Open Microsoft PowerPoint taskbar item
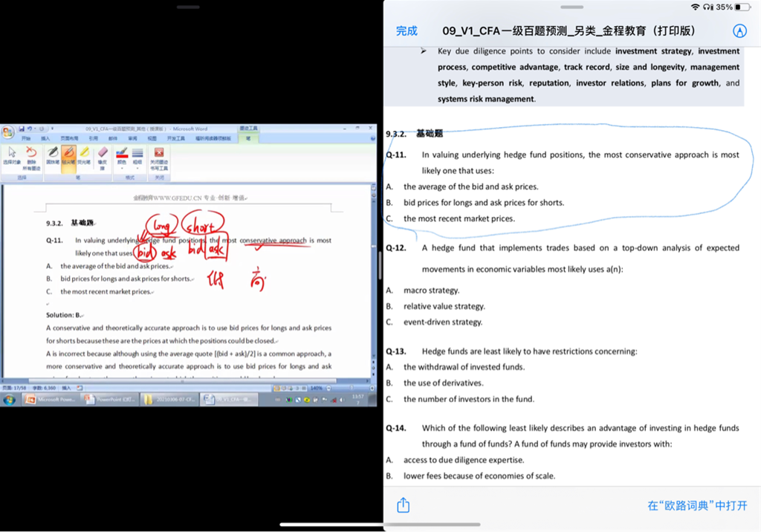 (x=50, y=400)
